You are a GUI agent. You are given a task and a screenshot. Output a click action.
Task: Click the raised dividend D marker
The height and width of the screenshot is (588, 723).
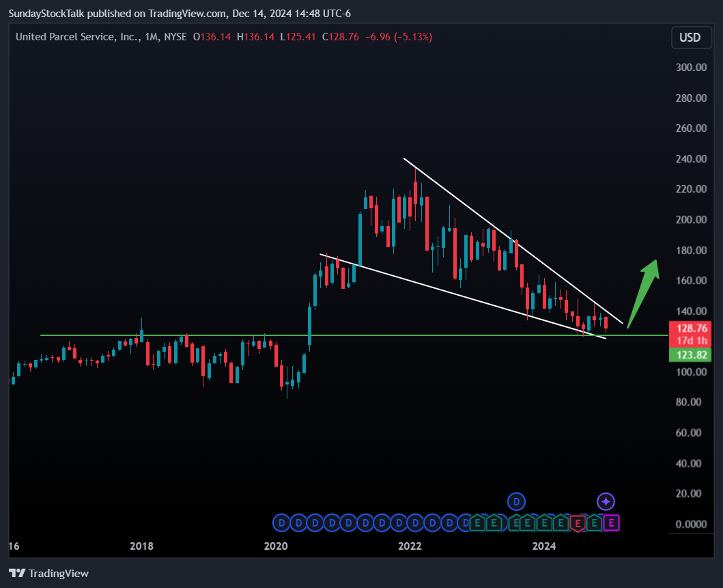pyautogui.click(x=516, y=502)
